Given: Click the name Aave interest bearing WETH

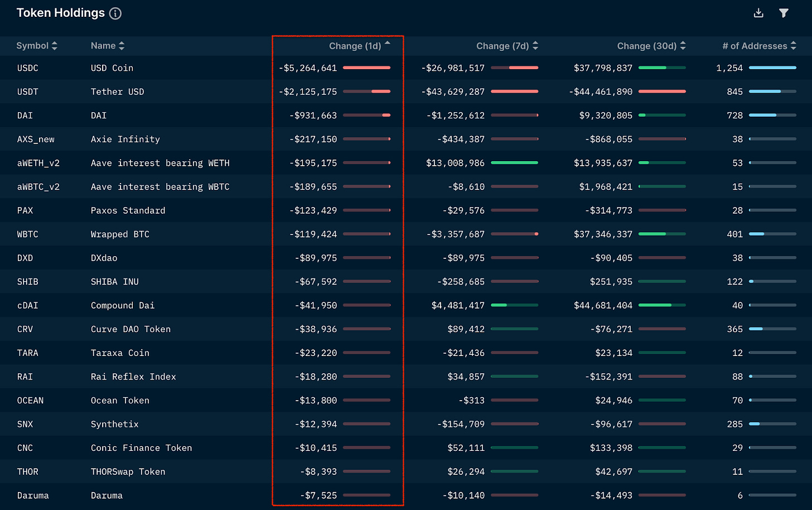Looking at the screenshot, I should (x=160, y=163).
